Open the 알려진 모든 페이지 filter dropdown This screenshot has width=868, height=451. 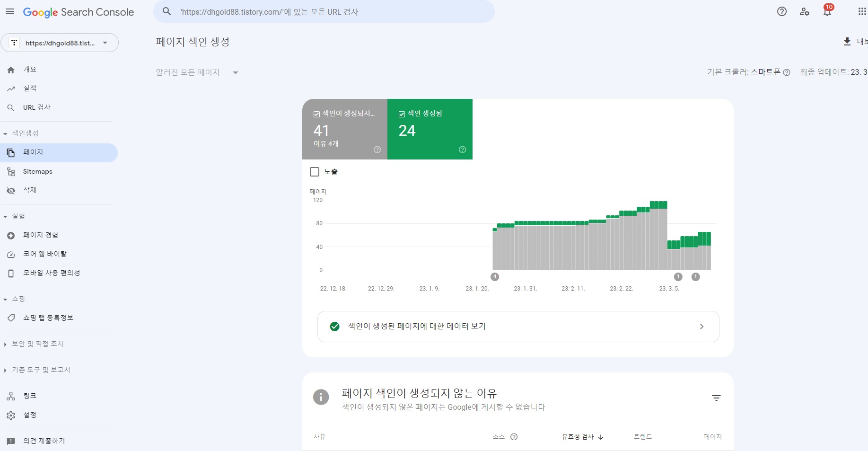pyautogui.click(x=197, y=72)
